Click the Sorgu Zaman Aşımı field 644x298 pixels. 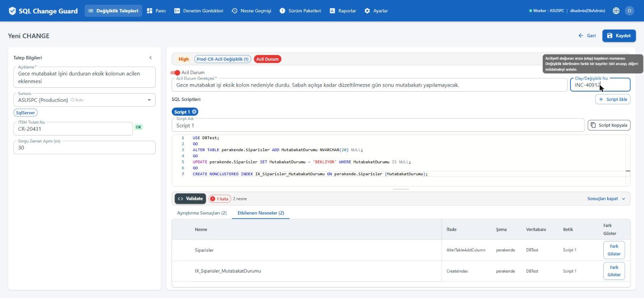point(85,148)
